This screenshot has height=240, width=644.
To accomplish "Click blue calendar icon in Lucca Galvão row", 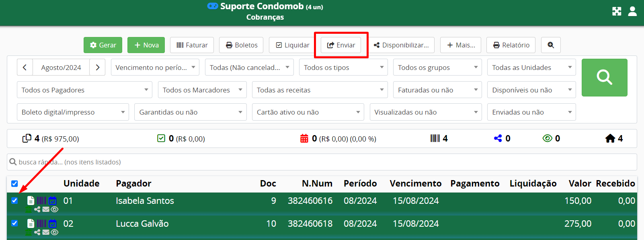I will pos(53,223).
